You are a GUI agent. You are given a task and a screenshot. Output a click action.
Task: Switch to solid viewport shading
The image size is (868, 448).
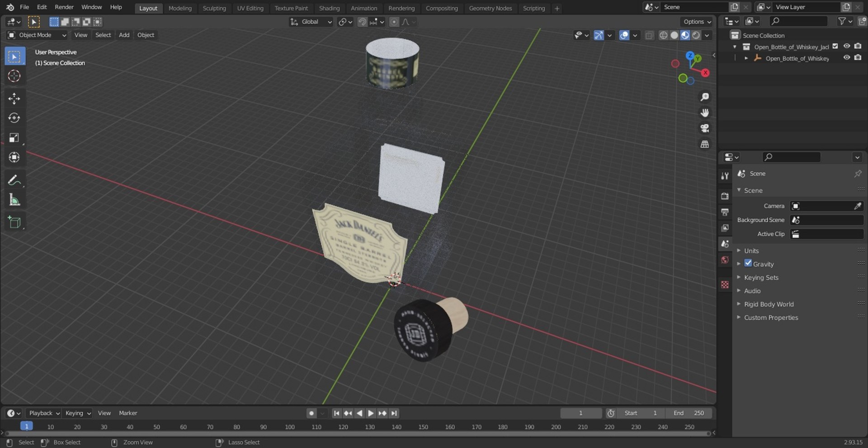tap(674, 35)
